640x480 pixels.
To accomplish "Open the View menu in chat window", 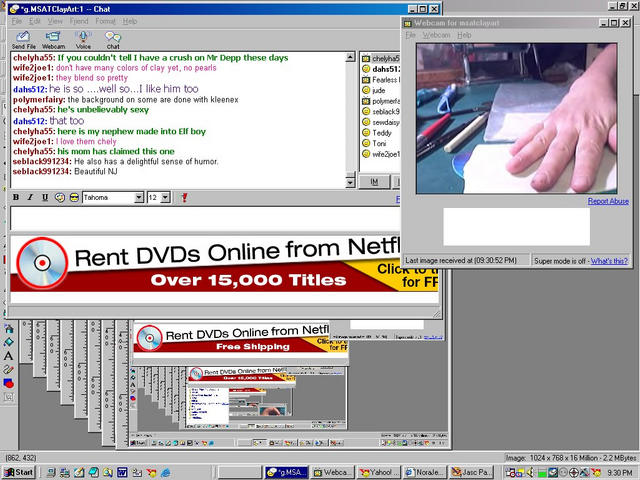I will (55, 21).
